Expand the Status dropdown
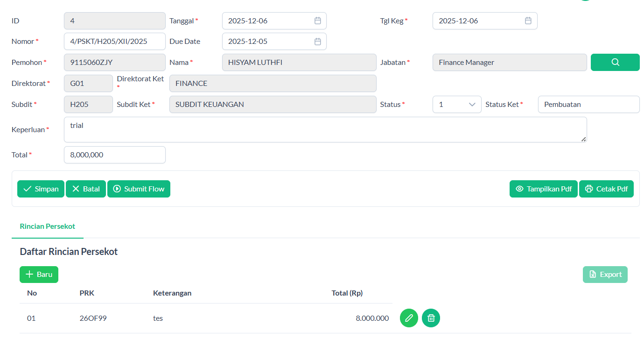This screenshot has width=644, height=346. click(x=457, y=105)
